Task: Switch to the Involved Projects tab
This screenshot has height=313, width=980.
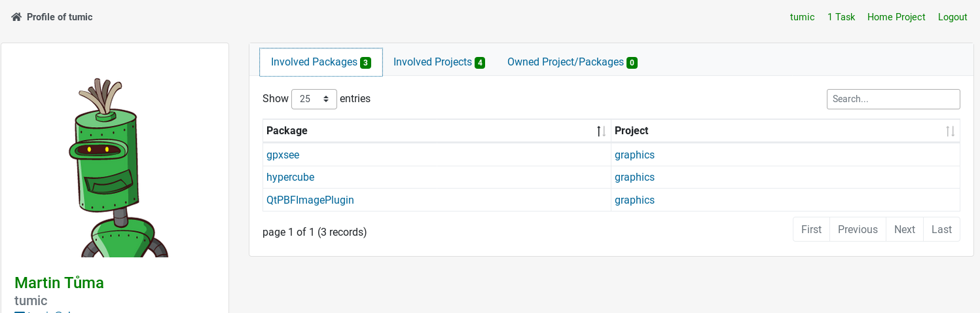Action: (439, 62)
